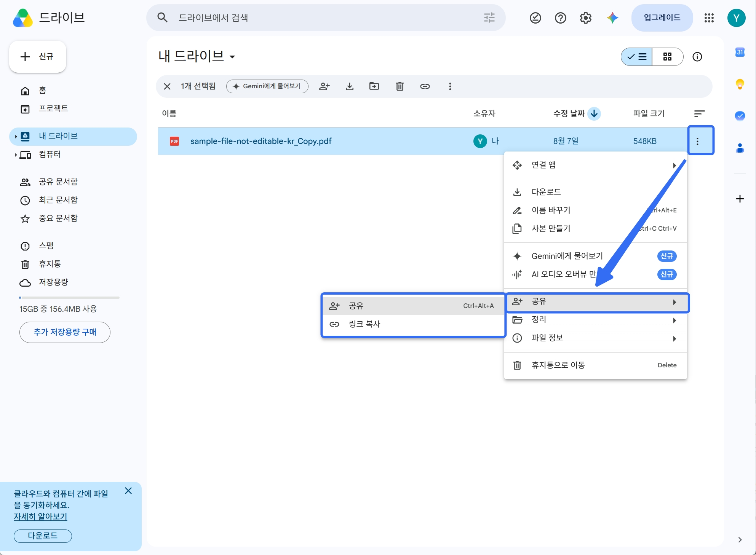This screenshot has height=555, width=756.
Task: Click the PDF file type icon
Action: coord(174,141)
